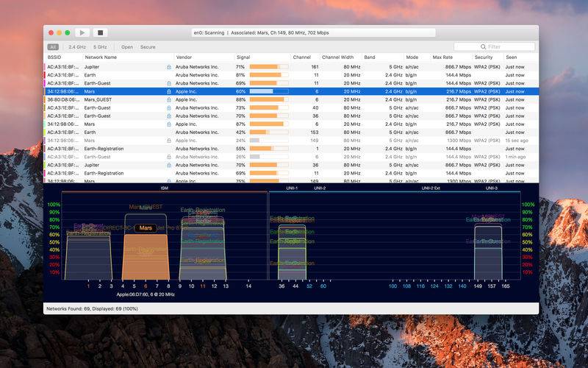Click the en0 Scanning status field

point(314,32)
